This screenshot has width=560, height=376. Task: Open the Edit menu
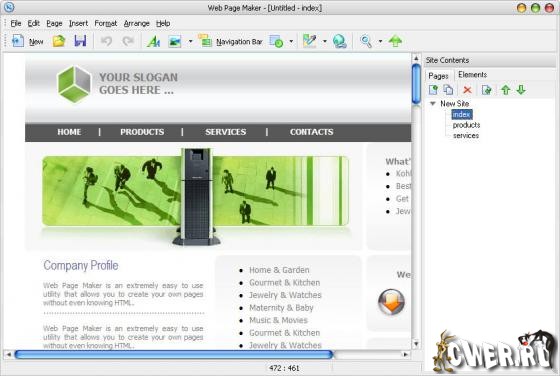(x=34, y=24)
